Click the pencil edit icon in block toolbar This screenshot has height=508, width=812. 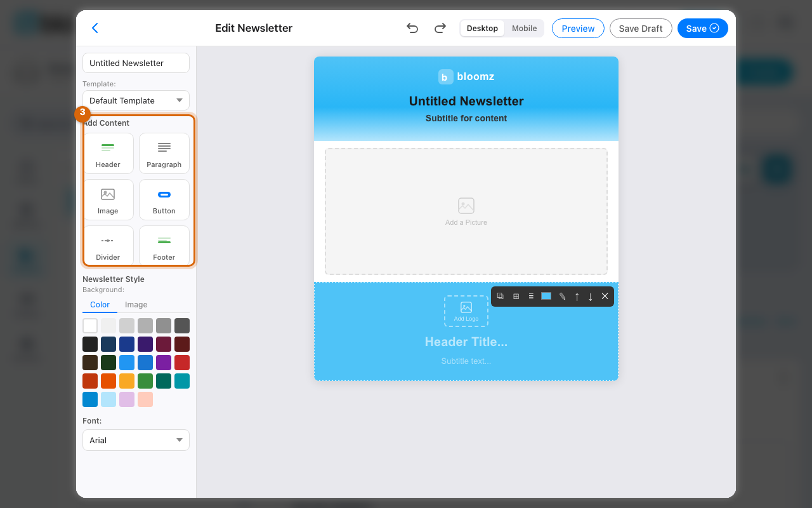[x=562, y=297]
